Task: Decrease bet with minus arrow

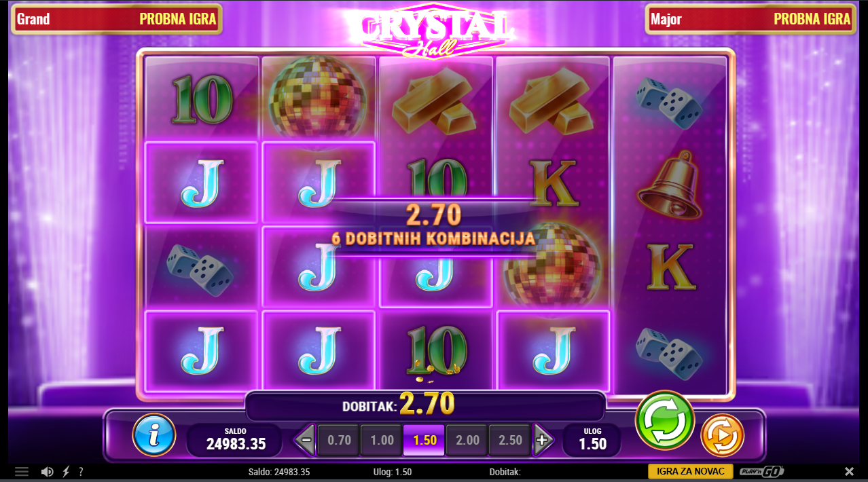Action: [305, 440]
